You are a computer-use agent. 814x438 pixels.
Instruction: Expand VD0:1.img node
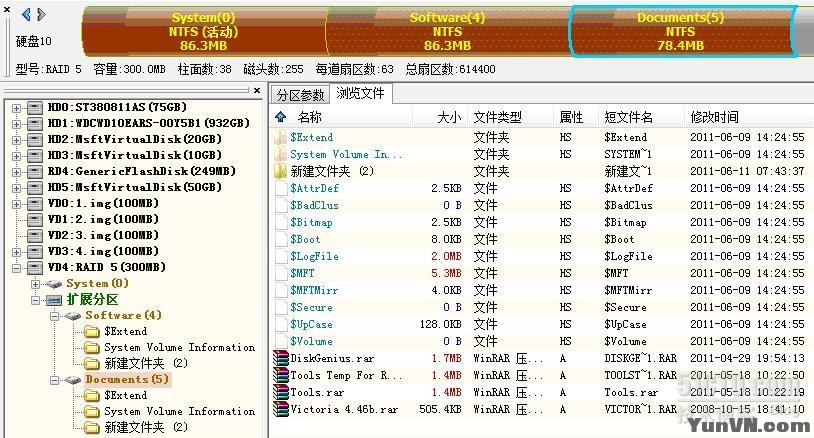point(17,204)
